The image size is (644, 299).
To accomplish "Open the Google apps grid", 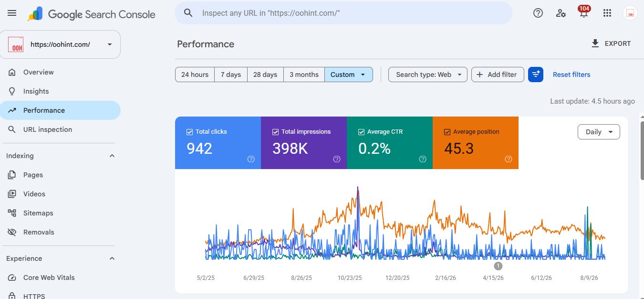I will (607, 13).
